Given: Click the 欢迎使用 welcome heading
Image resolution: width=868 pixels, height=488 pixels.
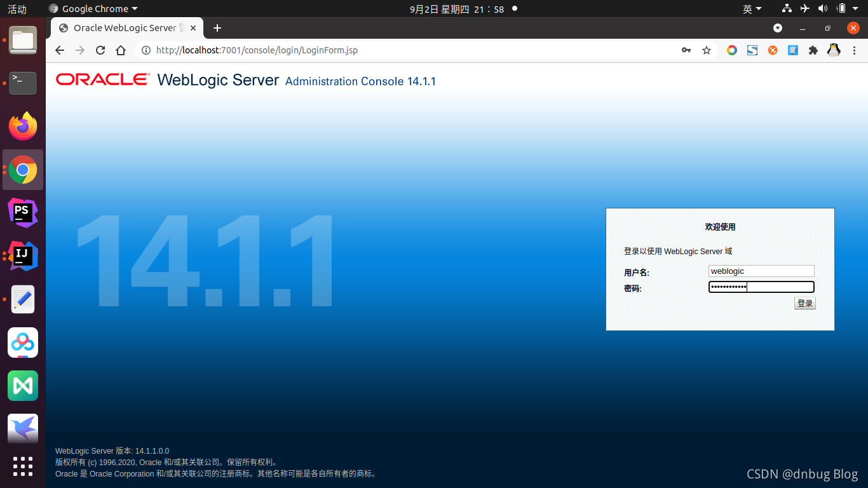Looking at the screenshot, I should pos(720,227).
